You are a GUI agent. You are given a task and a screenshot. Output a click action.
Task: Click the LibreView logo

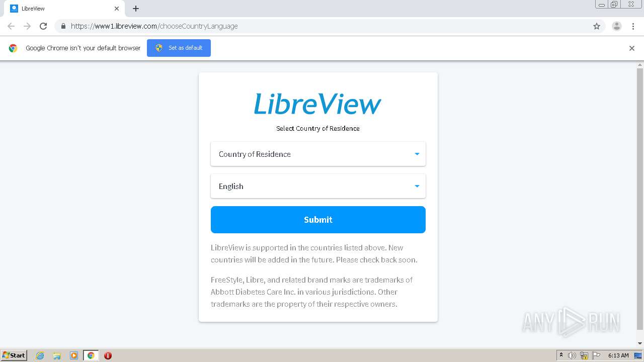[317, 104]
